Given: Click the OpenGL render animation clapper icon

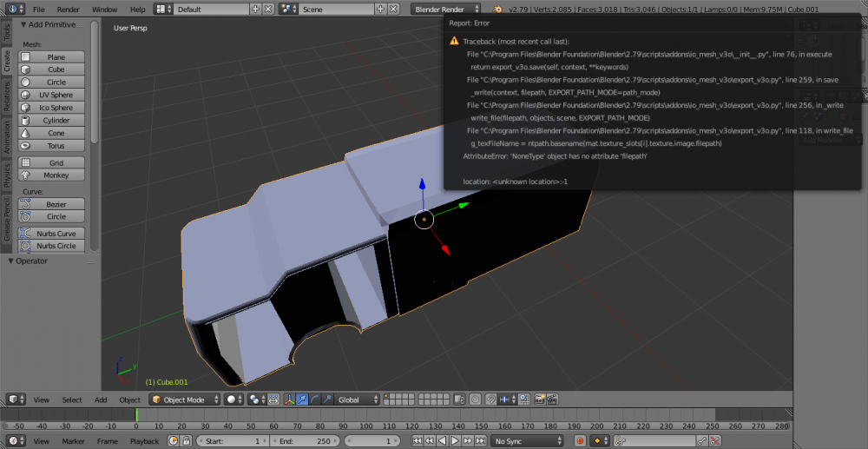Looking at the screenshot, I should click(550, 399).
